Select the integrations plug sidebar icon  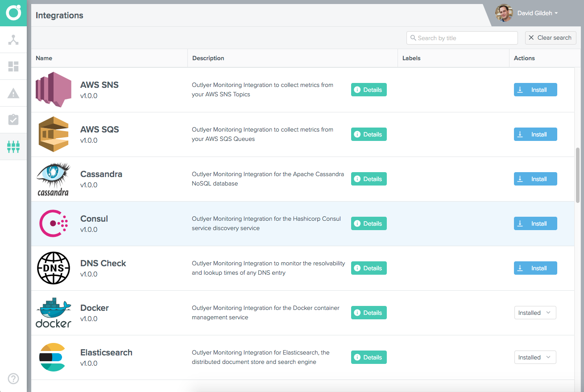[13, 146]
